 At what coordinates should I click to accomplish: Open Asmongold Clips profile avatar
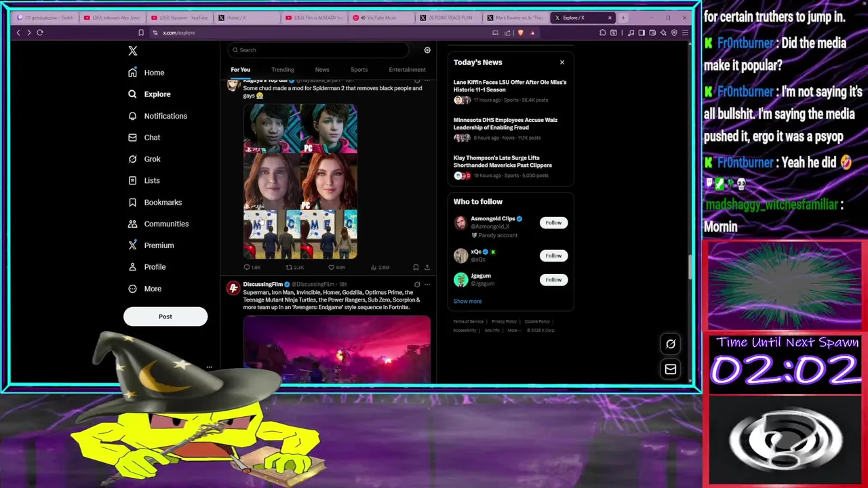click(460, 222)
